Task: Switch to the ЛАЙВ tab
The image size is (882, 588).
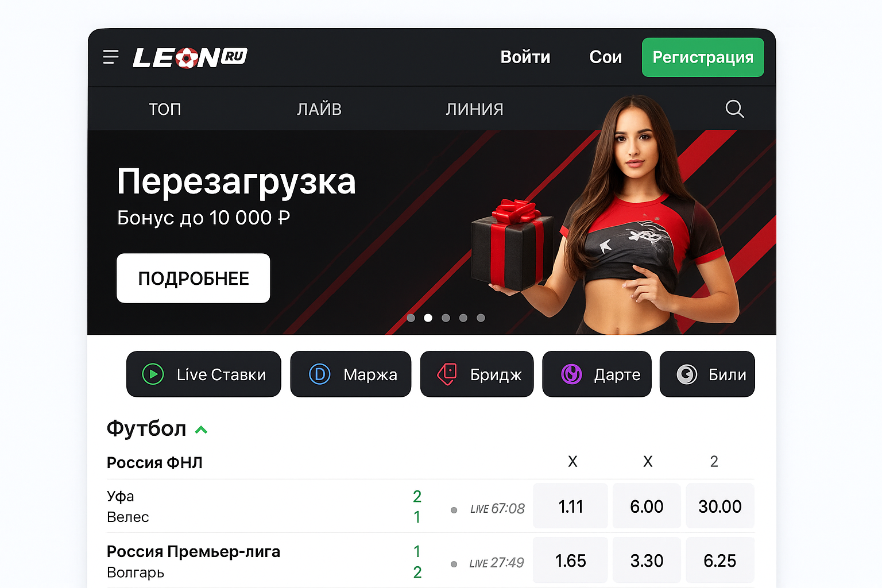Action: (319, 109)
